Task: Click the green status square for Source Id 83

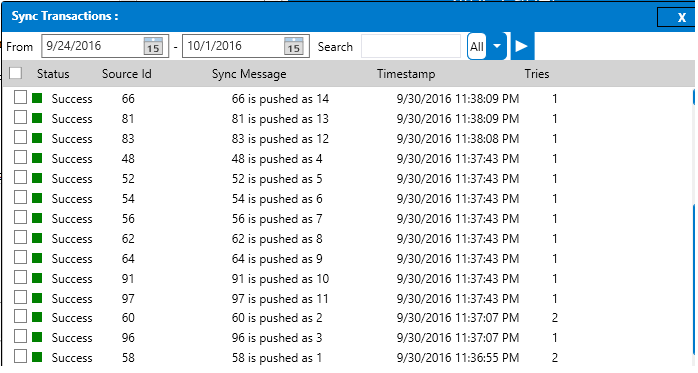Action: (37, 138)
